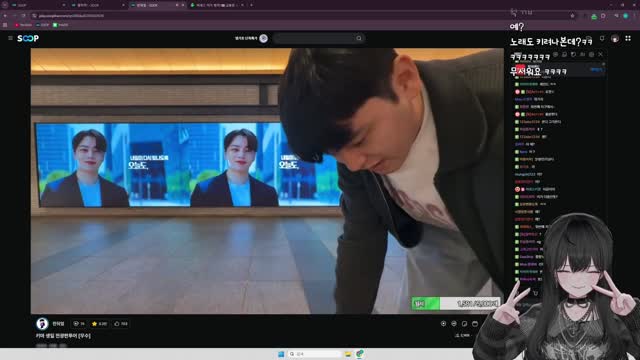Open the YouTube bookmark in bookmarks bar
The image size is (640, 360).
coord(23,25)
